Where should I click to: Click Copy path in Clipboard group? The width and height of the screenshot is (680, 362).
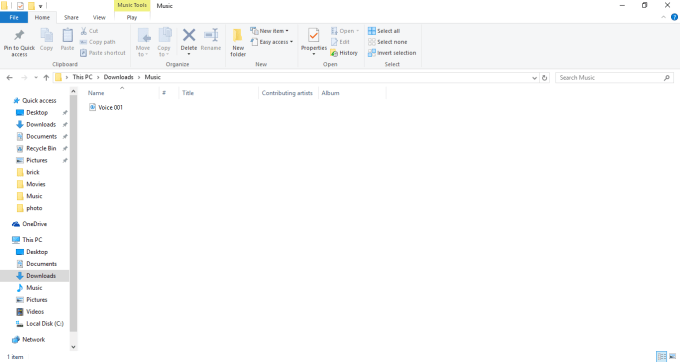pyautogui.click(x=98, y=42)
